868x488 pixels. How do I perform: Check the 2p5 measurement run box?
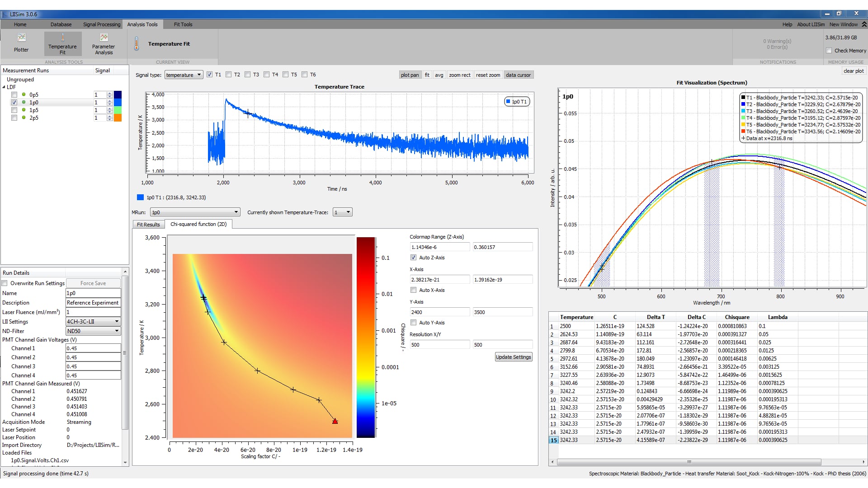[14, 118]
